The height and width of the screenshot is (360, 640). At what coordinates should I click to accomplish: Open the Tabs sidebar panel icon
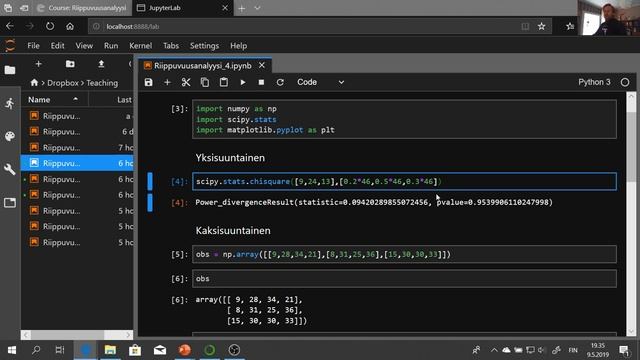click(x=10, y=202)
